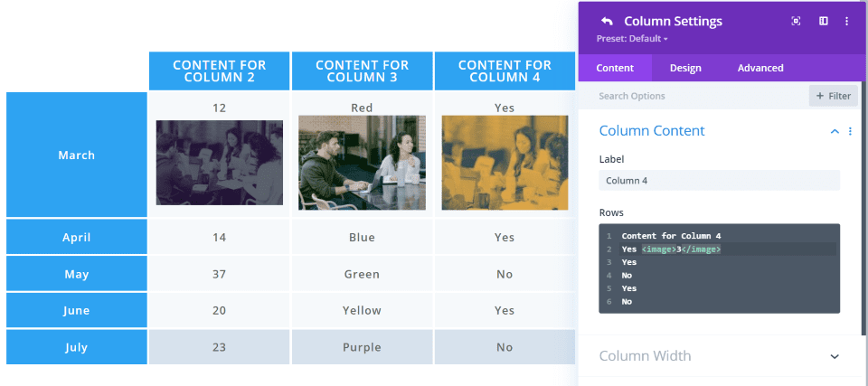Collapse the Column Content section
Image resolution: width=868 pixels, height=386 pixels.
(835, 132)
